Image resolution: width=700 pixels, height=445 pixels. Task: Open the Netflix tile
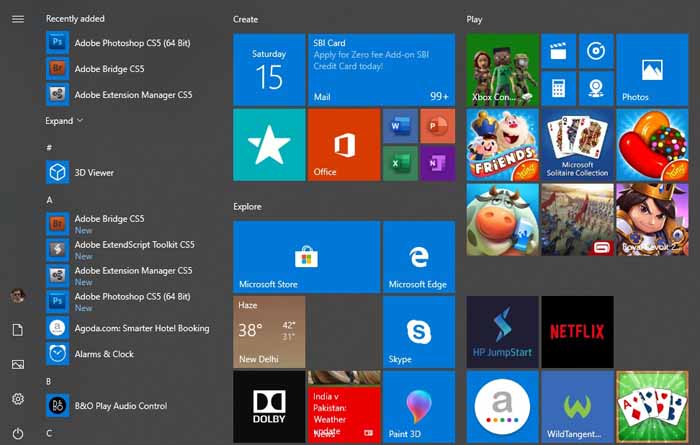coord(577,332)
